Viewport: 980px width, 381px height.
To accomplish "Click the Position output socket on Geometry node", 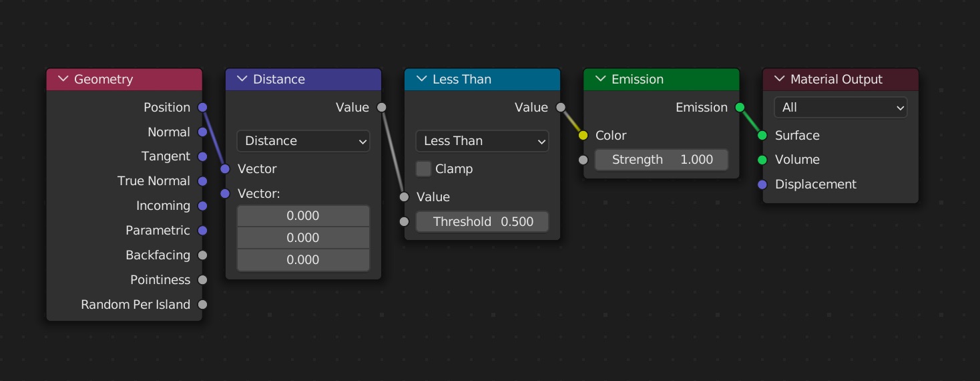I will pos(202,107).
